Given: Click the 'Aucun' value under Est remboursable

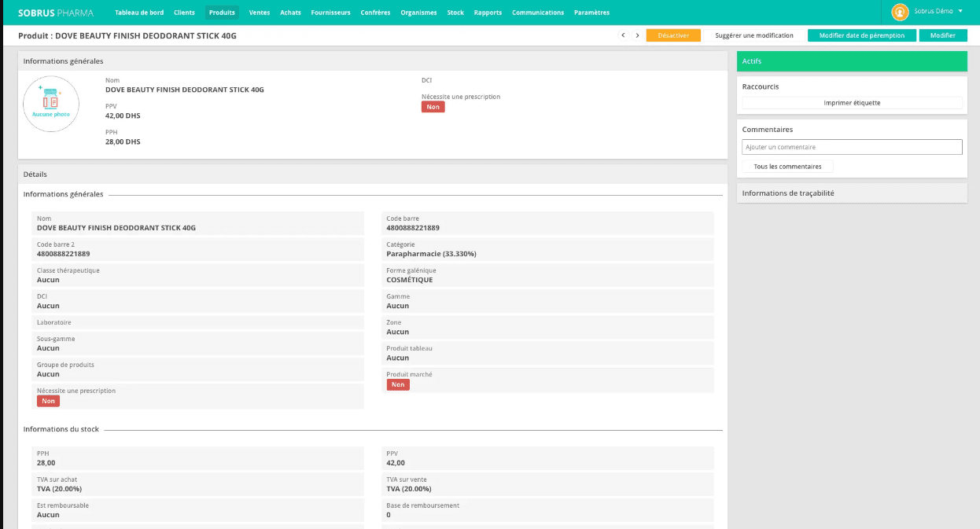Looking at the screenshot, I should [x=48, y=515].
